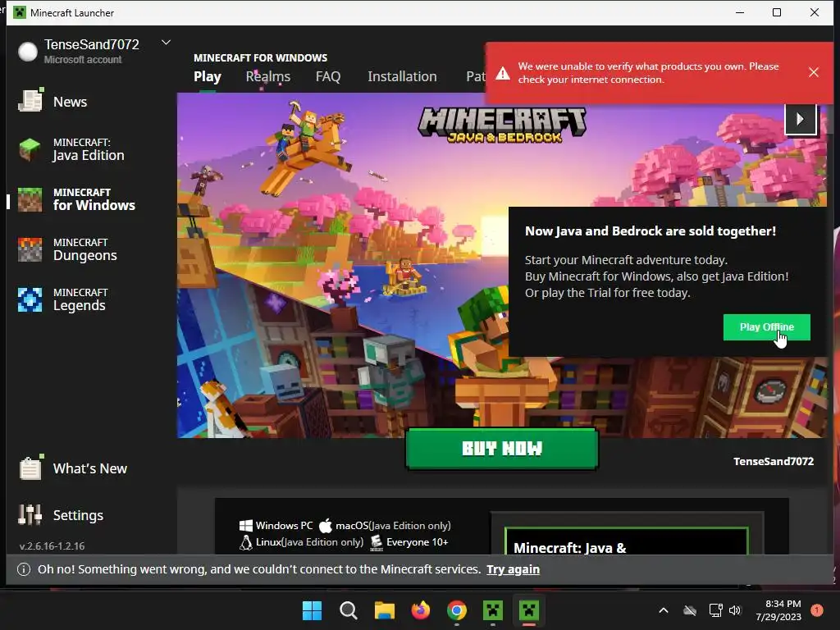The width and height of the screenshot is (840, 630).
Task: Click the green BUY NOW button
Action: pyautogui.click(x=502, y=449)
